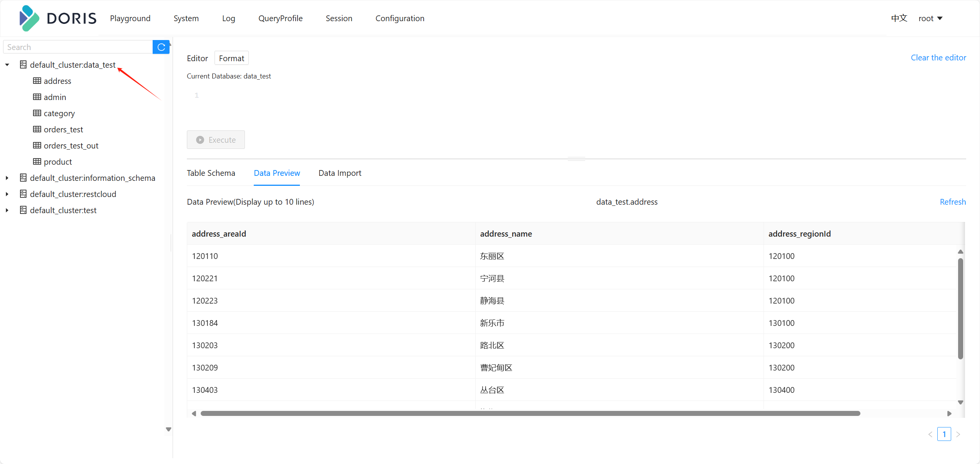Switch to the Data Import tab
This screenshot has width=980, height=464.
(x=339, y=173)
